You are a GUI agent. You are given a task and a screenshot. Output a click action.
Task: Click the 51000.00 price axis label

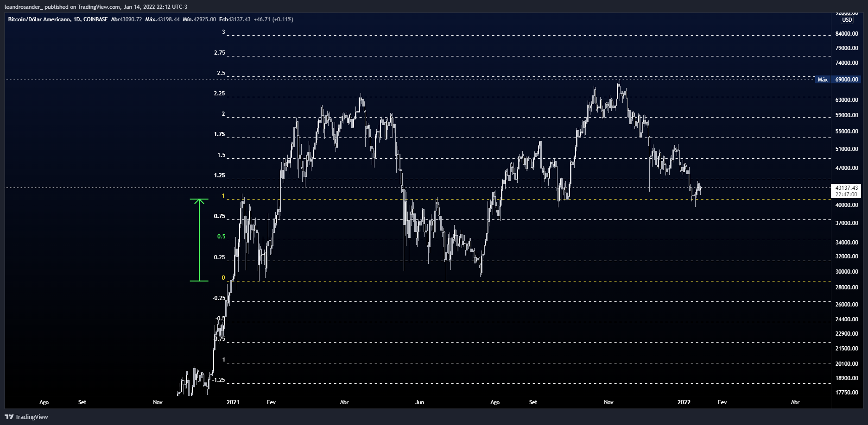[847, 149]
